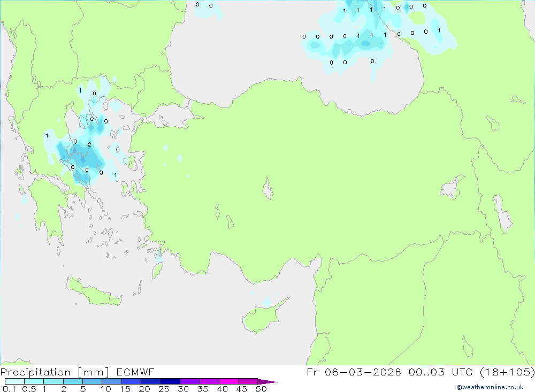Click the 2–5 mm legend color swatch
The image size is (535, 392).
coord(73,381)
